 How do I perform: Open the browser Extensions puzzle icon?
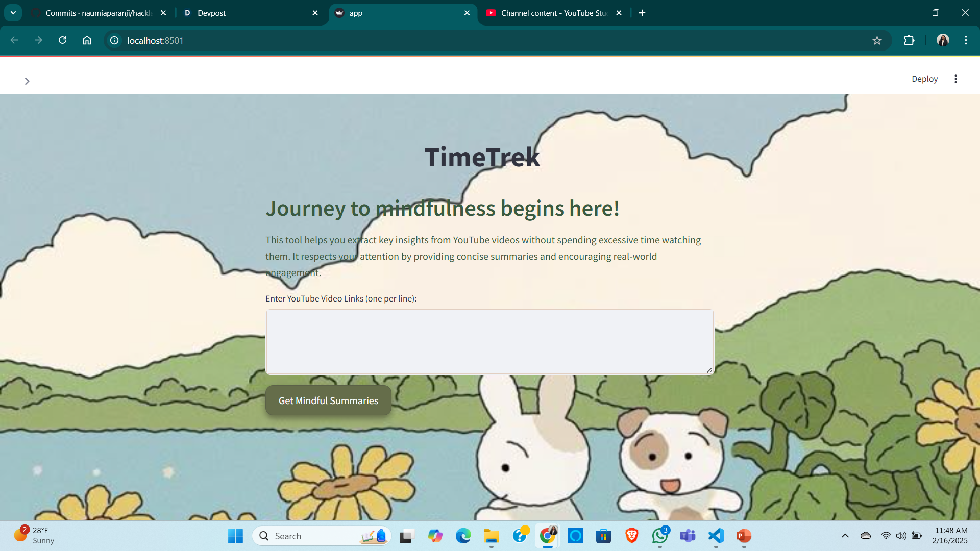909,41
